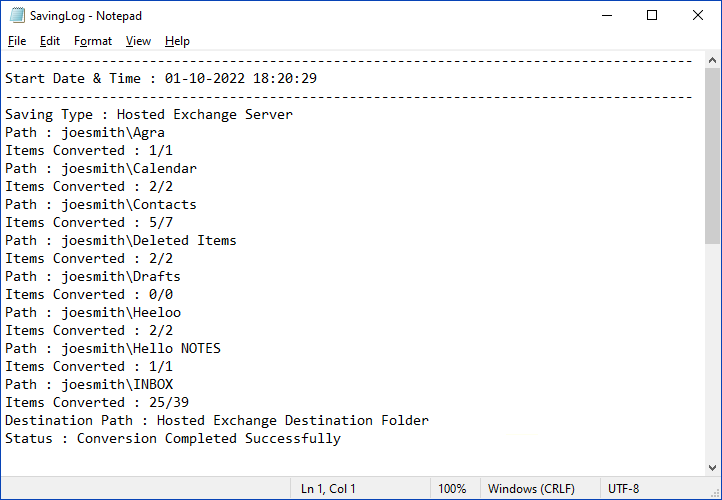This screenshot has width=722, height=500.
Task: Click the 100% zoom status indicator
Action: click(452, 488)
